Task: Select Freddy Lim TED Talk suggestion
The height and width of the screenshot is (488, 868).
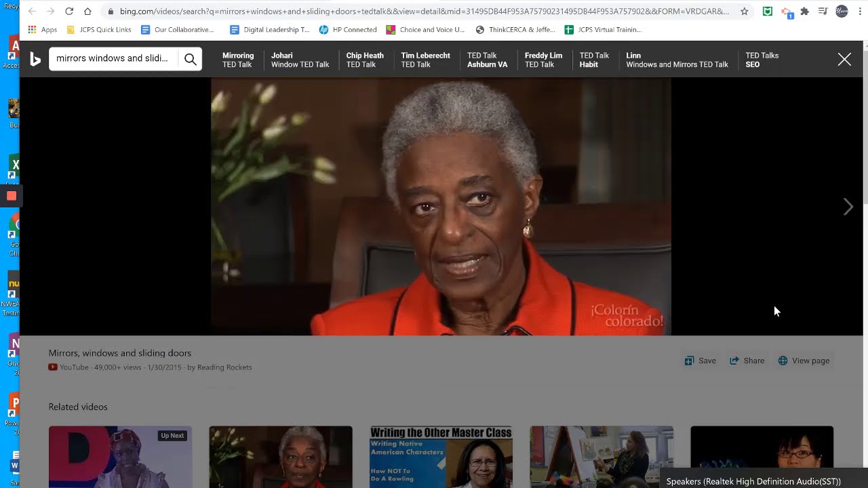Action: click(543, 60)
